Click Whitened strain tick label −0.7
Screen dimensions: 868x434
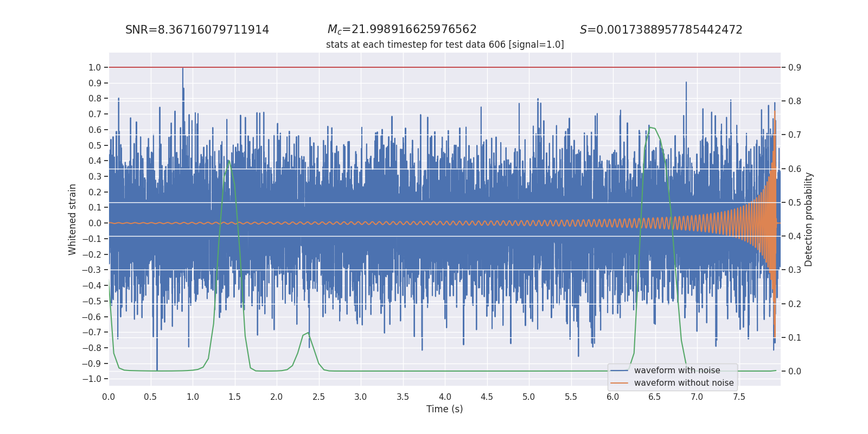pos(92,332)
